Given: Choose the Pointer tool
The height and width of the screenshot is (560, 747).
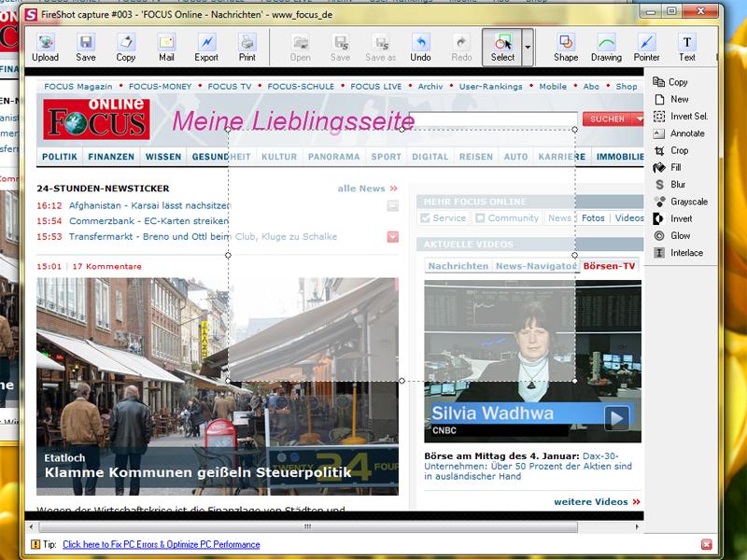Looking at the screenshot, I should pos(646,47).
